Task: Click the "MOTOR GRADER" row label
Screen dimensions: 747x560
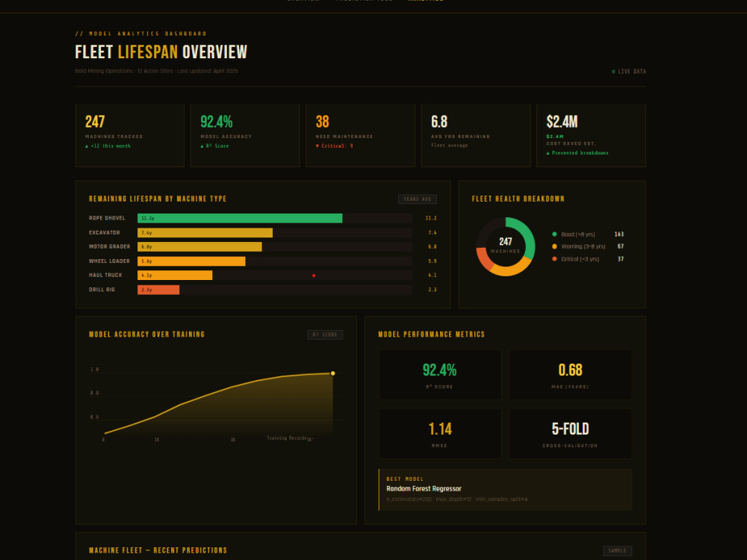Action: tap(109, 246)
